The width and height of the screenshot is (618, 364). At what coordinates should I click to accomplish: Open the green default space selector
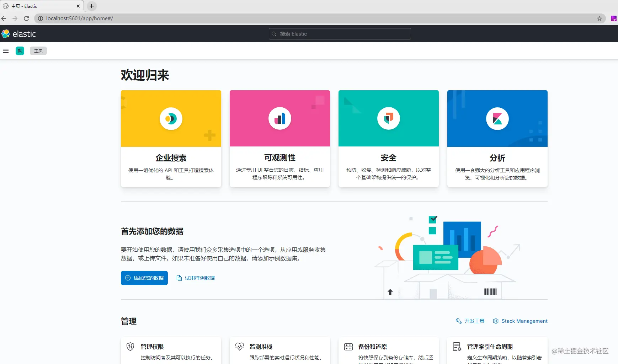pos(20,51)
